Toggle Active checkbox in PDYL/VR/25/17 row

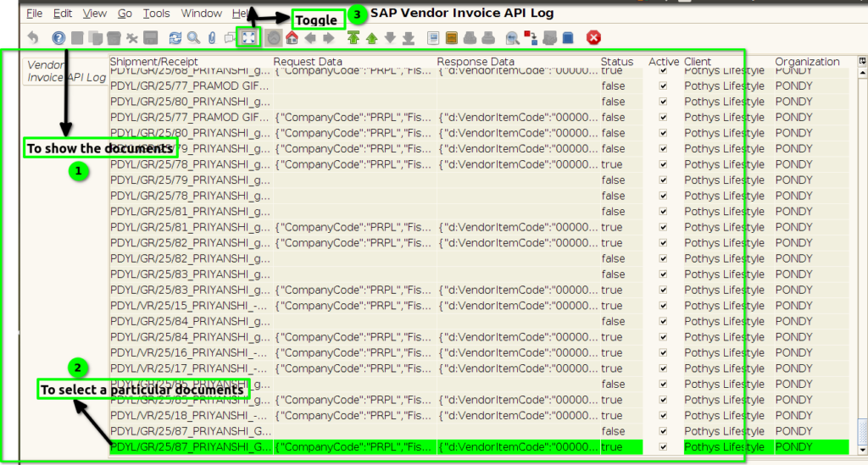[x=663, y=368]
